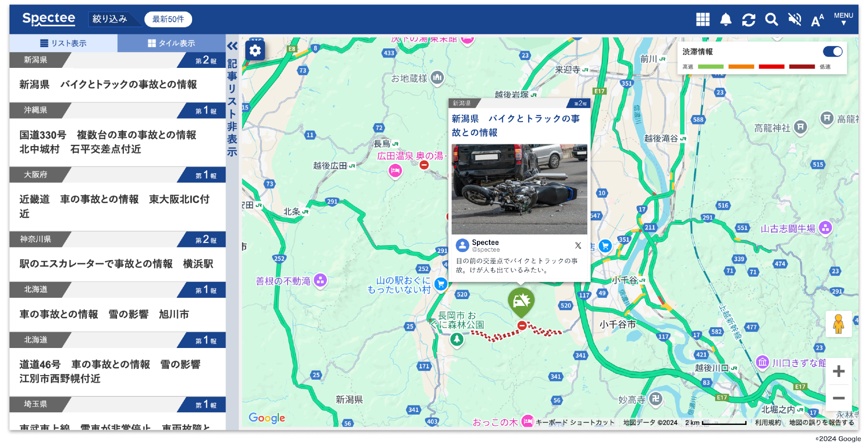
Task: Click the green car accident map marker
Action: [x=521, y=302]
